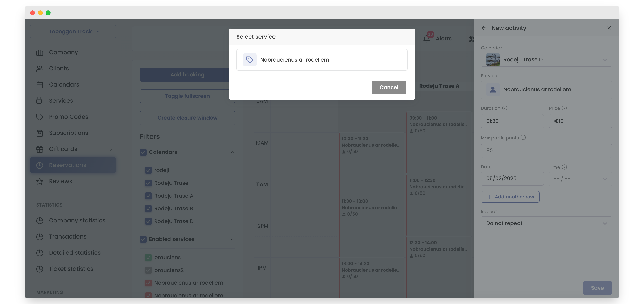Uncheck the Rodeļu Trase A calendar filter

[x=148, y=196]
